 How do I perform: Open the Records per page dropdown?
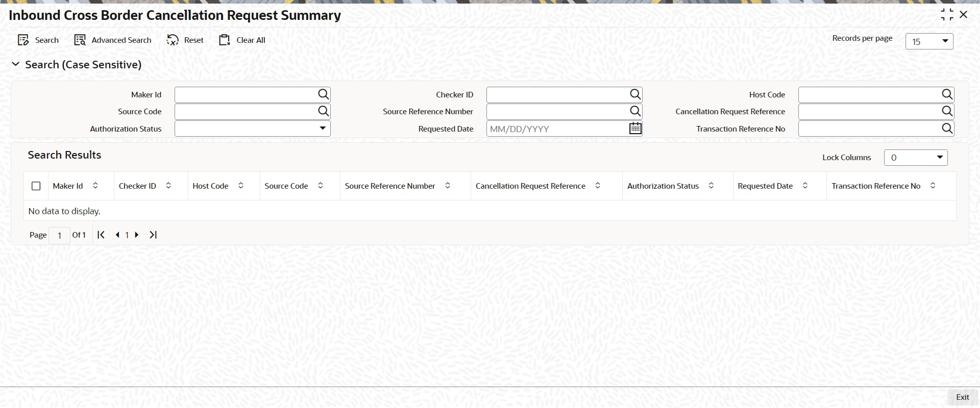929,41
